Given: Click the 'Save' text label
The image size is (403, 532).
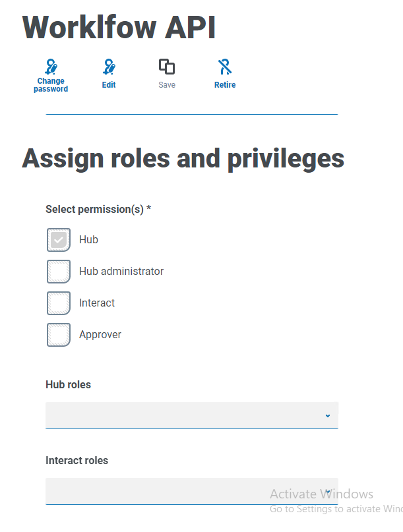Looking at the screenshot, I should pos(167,85).
